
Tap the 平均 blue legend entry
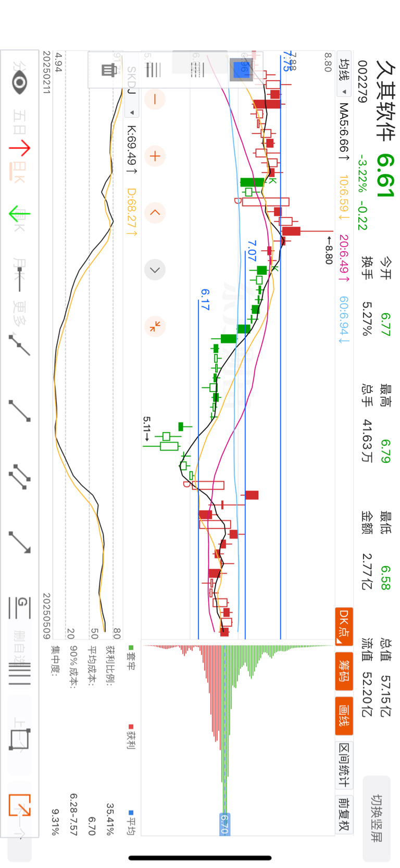pyautogui.click(x=131, y=822)
